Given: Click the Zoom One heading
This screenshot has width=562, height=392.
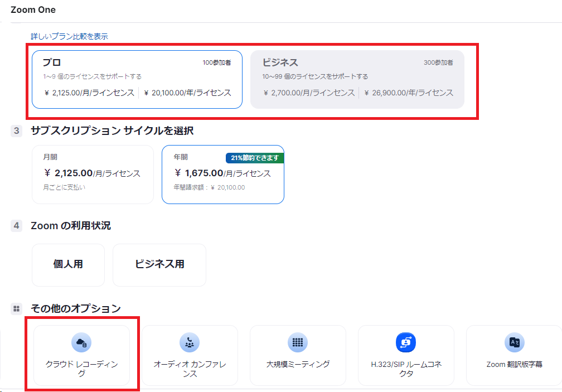Looking at the screenshot, I should coord(33,9).
